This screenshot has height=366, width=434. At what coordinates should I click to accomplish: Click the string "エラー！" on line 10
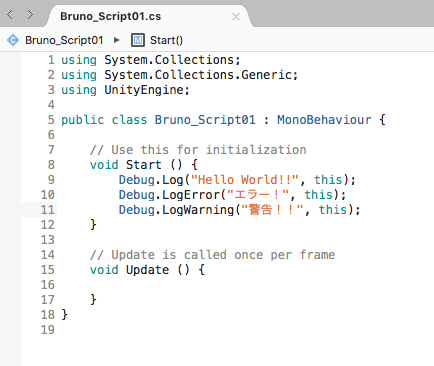pos(258,195)
